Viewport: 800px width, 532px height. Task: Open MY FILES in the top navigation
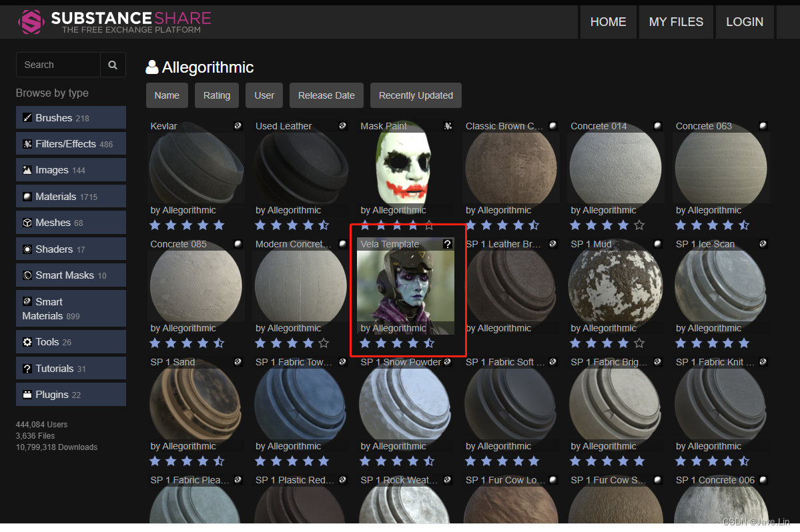676,22
